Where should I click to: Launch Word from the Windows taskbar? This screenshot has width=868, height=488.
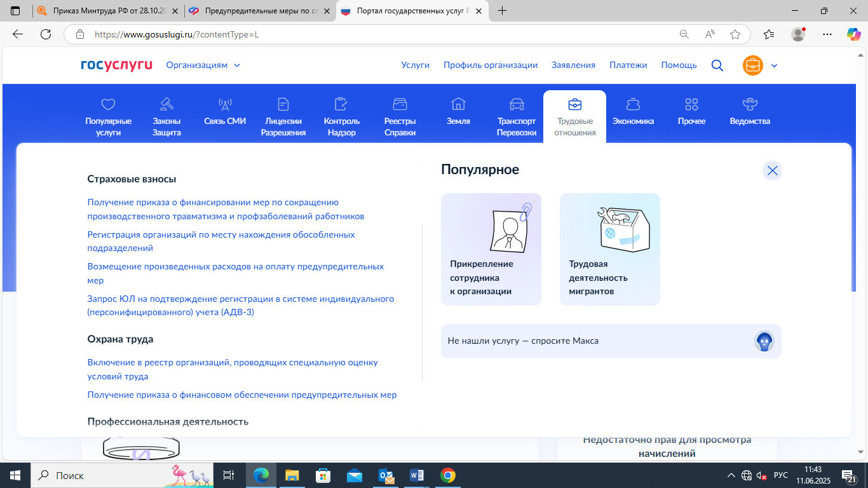pos(417,475)
